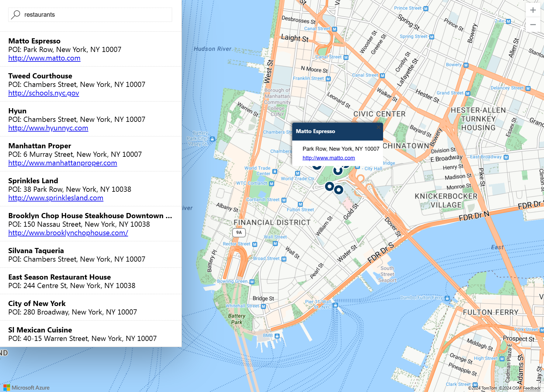Click the East Broadway subway icon
Viewport: 544px width, 392px height.
(x=506, y=157)
